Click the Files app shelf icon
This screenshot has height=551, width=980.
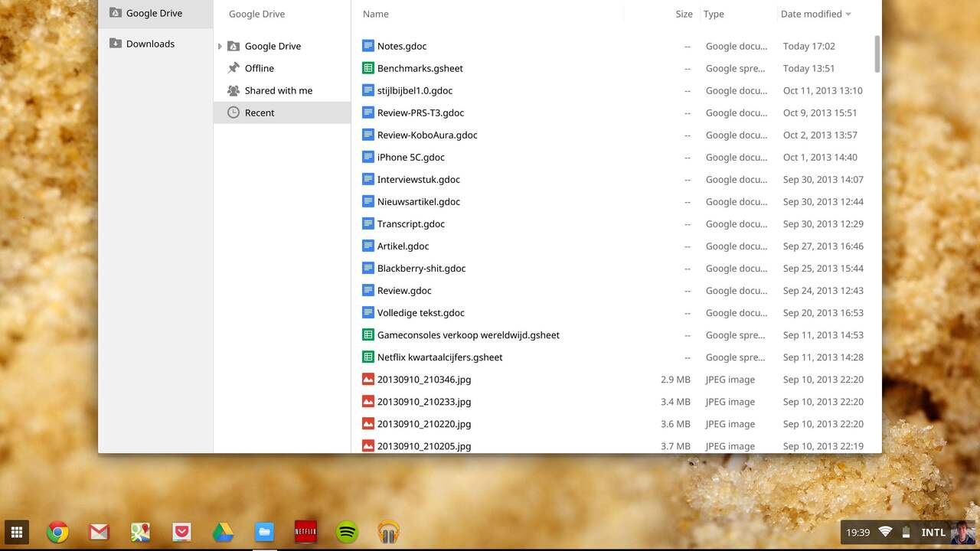click(x=264, y=532)
